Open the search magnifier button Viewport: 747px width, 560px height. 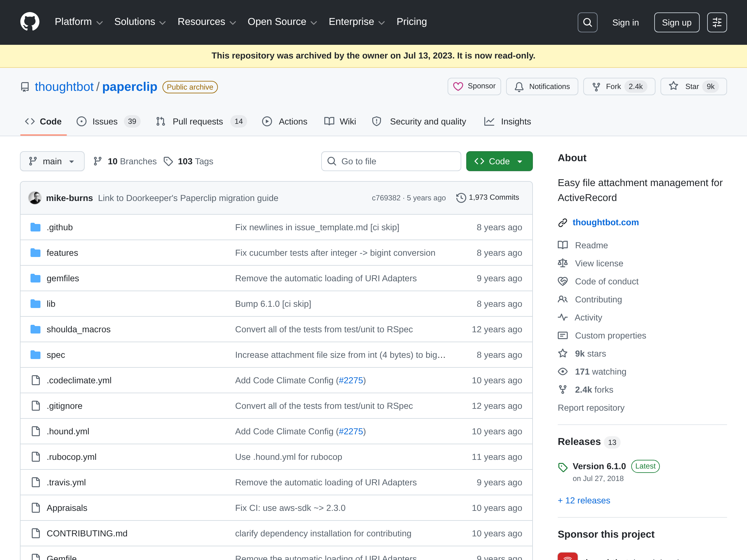(587, 22)
